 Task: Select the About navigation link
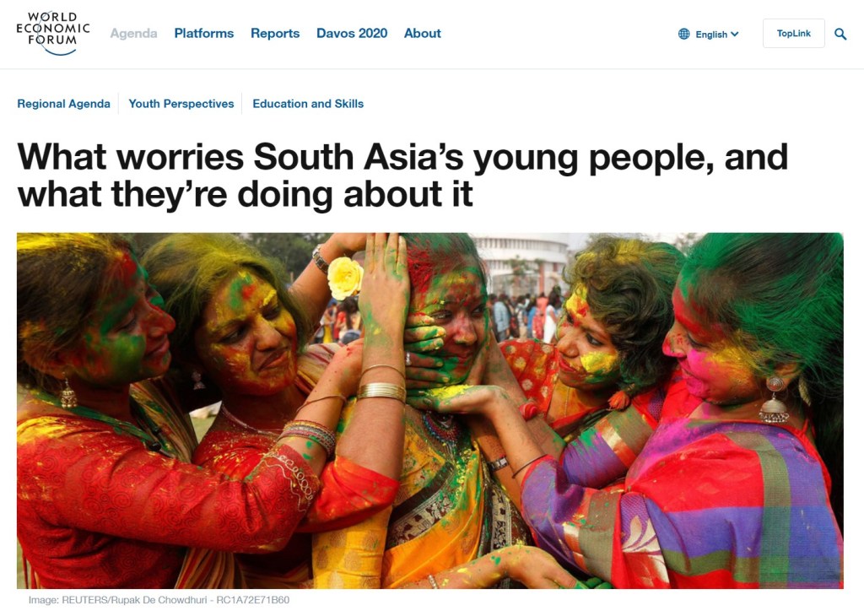[x=422, y=34]
